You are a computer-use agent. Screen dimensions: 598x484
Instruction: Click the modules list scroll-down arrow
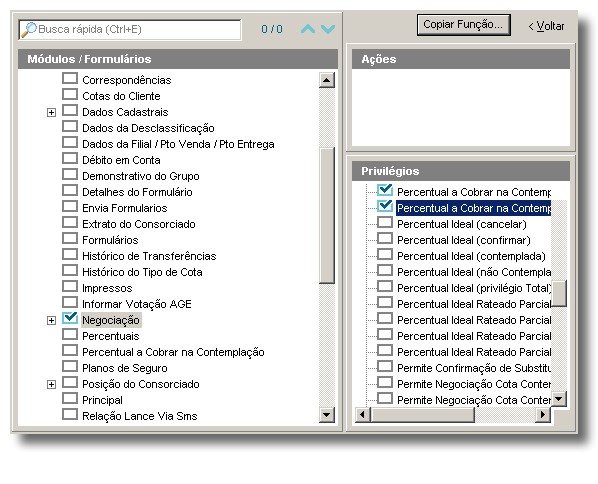point(327,415)
